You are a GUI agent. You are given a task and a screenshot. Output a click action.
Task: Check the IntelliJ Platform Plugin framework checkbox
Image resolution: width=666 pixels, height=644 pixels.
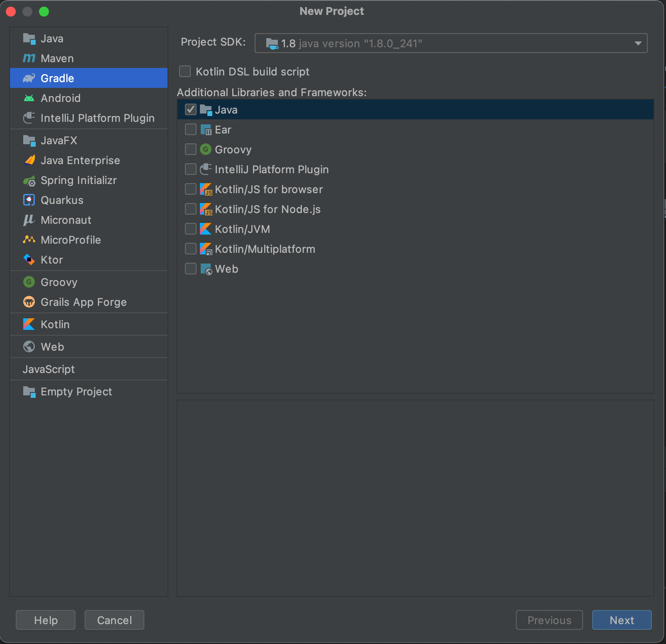(191, 169)
